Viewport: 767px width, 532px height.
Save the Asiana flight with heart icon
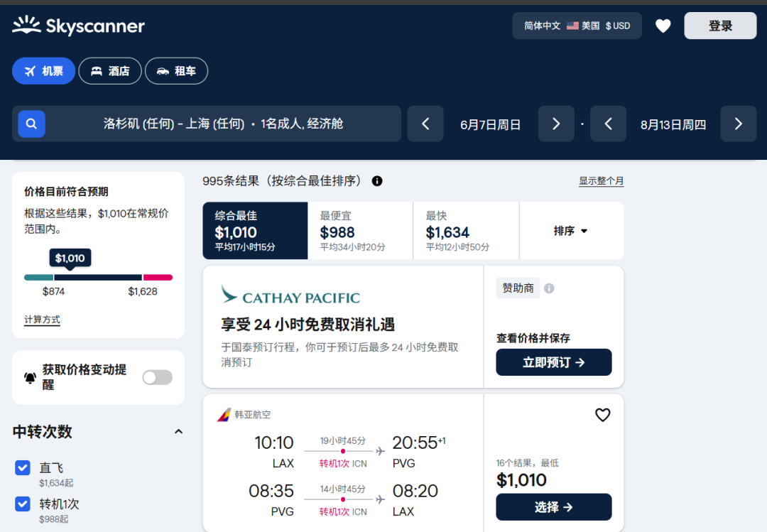602,415
